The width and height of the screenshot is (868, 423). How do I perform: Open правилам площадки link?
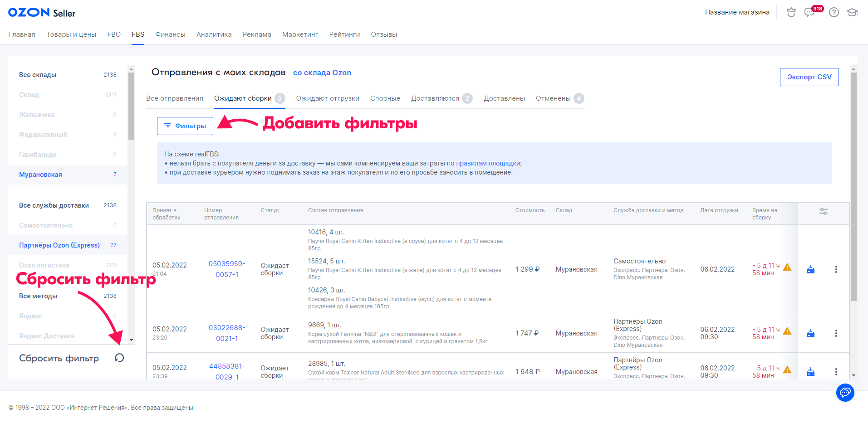click(488, 163)
